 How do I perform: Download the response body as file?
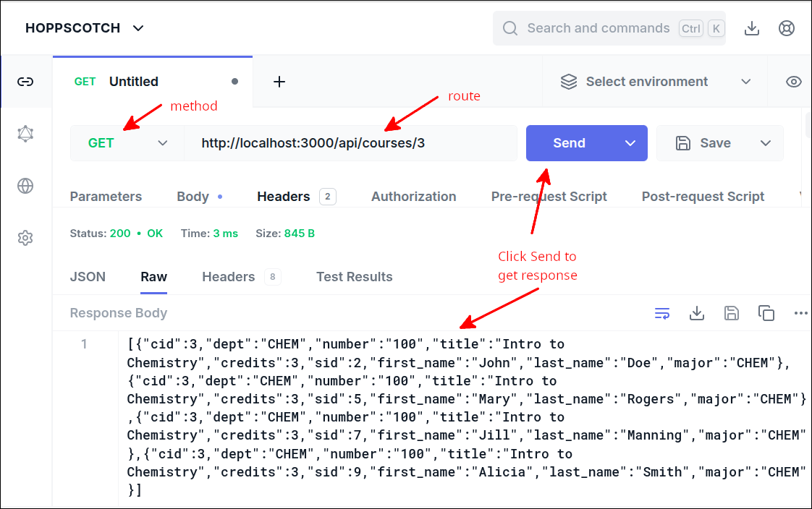tap(696, 313)
